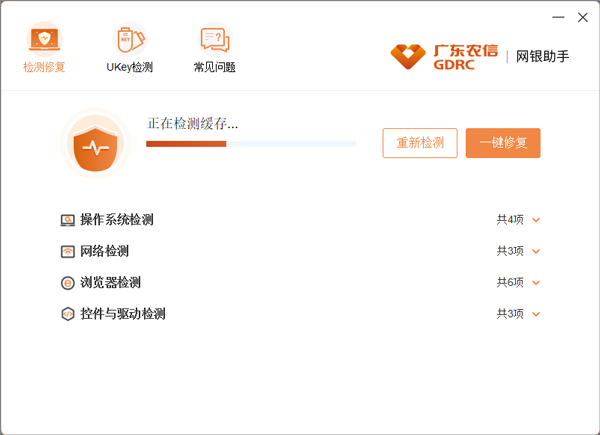
Task: Click 共3项 count for 控件与驱动检测
Action: pyautogui.click(x=510, y=314)
